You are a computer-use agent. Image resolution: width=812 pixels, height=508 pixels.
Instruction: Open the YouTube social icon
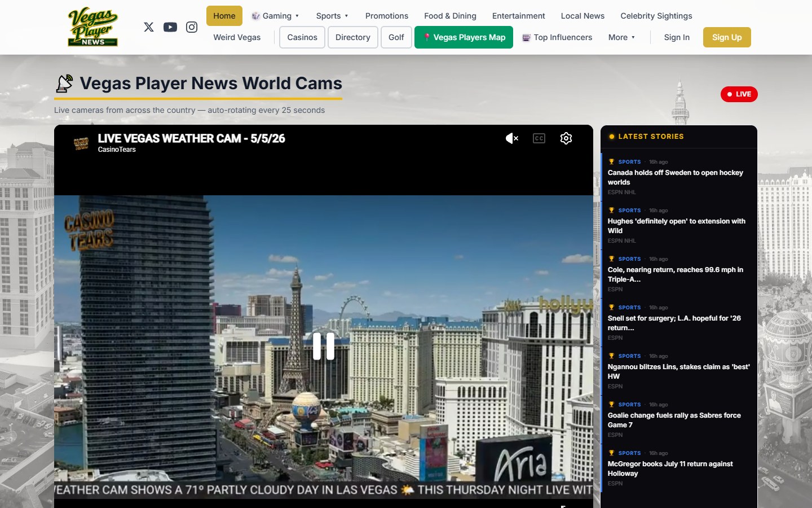coord(170,27)
